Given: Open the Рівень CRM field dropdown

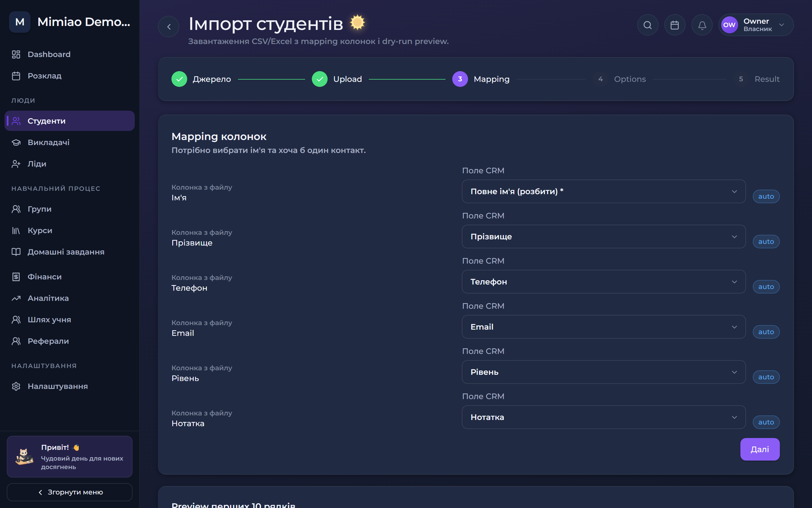Looking at the screenshot, I should [x=604, y=372].
